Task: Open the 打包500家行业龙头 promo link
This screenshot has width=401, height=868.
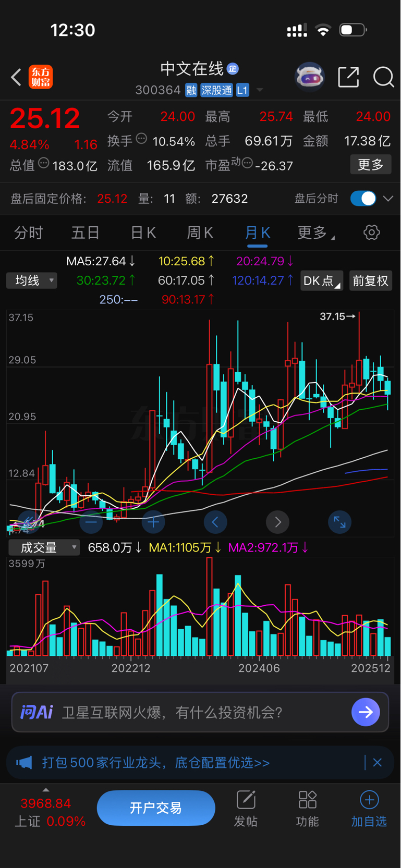Action: tap(156, 763)
